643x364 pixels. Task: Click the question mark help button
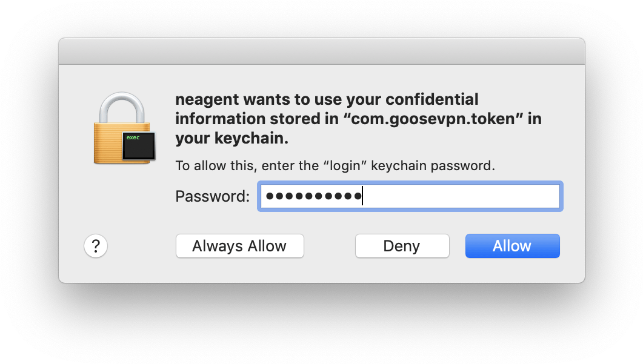tap(96, 246)
